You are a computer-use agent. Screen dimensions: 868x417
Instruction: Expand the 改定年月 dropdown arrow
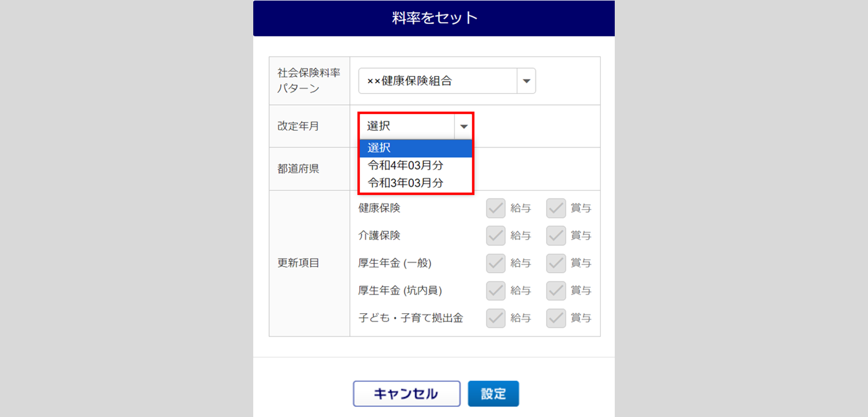[463, 126]
